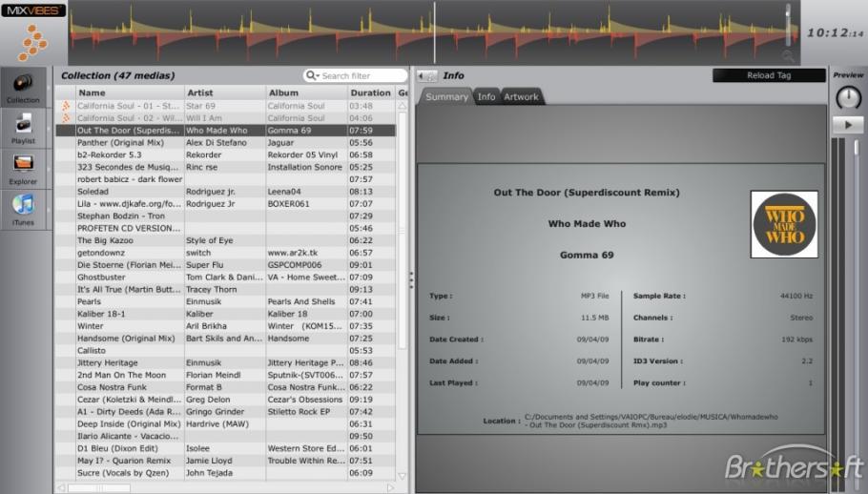Switch to the Info tab

point(486,97)
